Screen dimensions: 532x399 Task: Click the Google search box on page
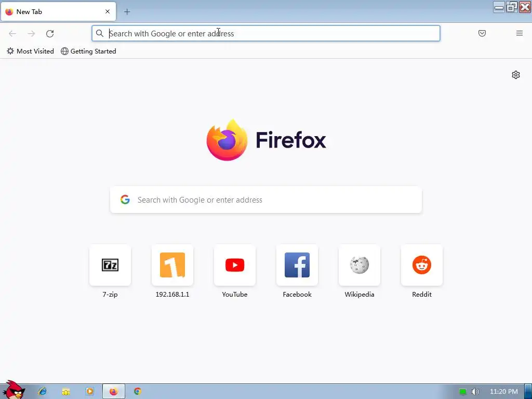(266, 200)
